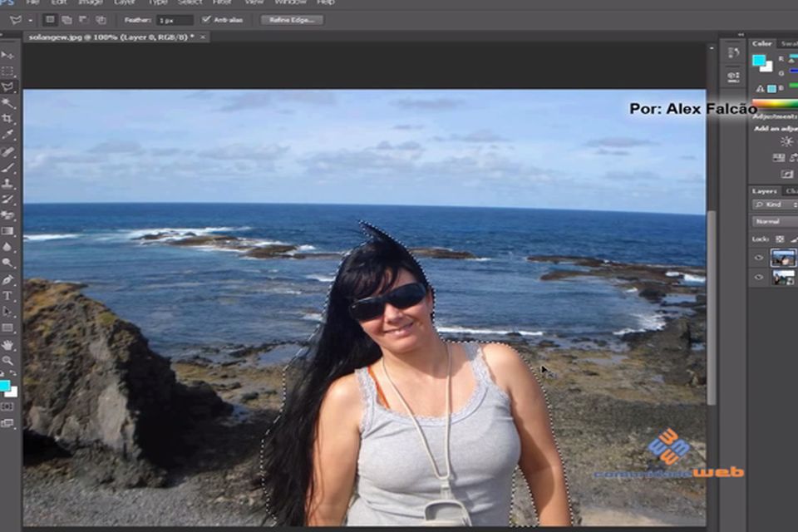
Task: Open the Normal blend mode dropdown
Action: coord(775,221)
